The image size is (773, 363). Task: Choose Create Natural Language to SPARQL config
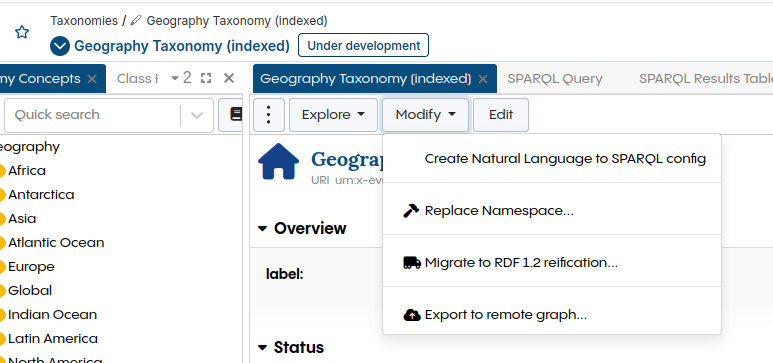click(552, 159)
